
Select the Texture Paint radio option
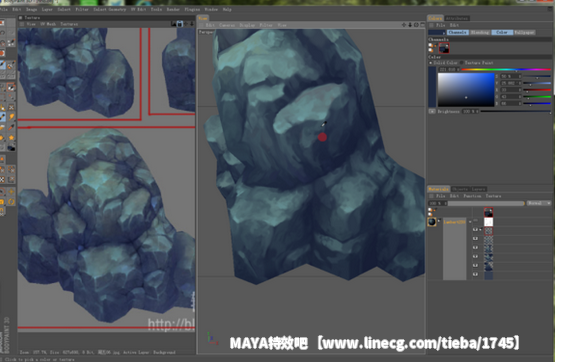tap(462, 63)
